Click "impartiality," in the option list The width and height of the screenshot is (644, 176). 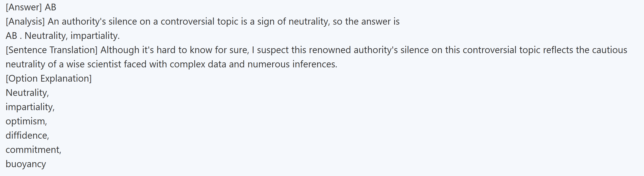click(30, 107)
